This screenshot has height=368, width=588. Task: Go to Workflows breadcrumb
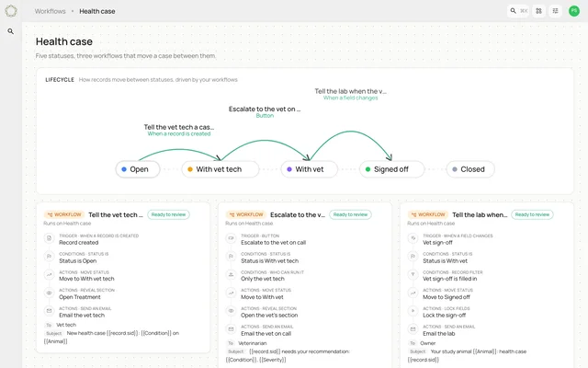(x=50, y=11)
